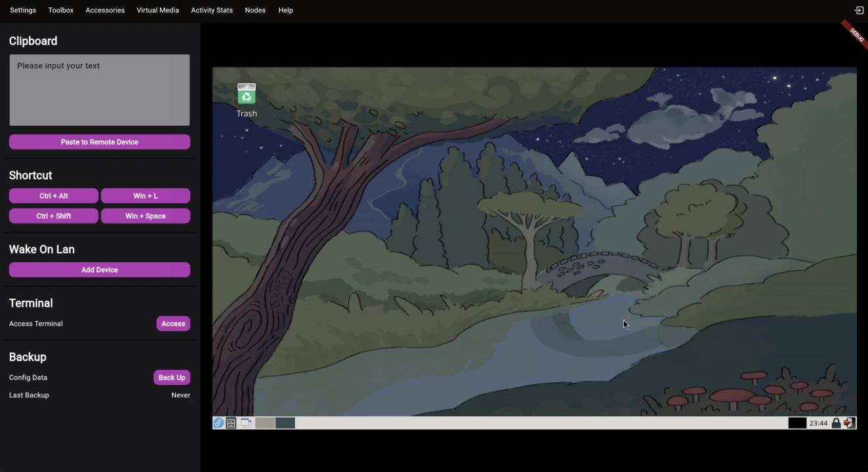
Task: Open the Fedora start menu icon
Action: click(218, 423)
